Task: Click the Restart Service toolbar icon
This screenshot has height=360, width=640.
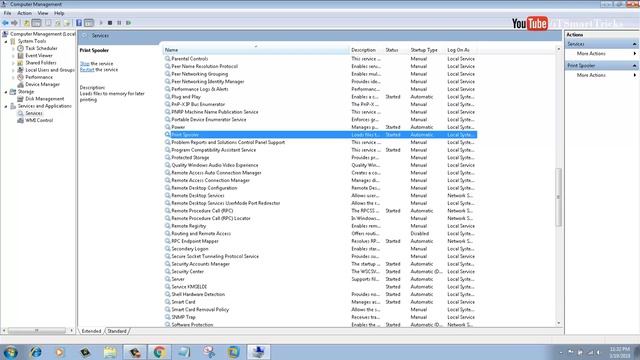Action: [x=129, y=23]
